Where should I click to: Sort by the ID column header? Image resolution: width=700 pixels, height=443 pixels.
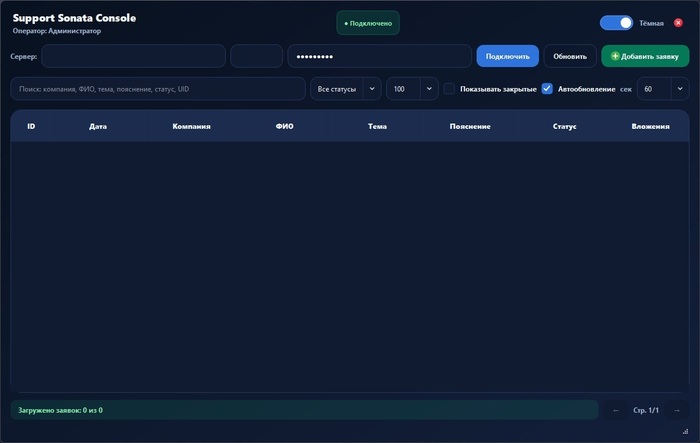coord(31,126)
